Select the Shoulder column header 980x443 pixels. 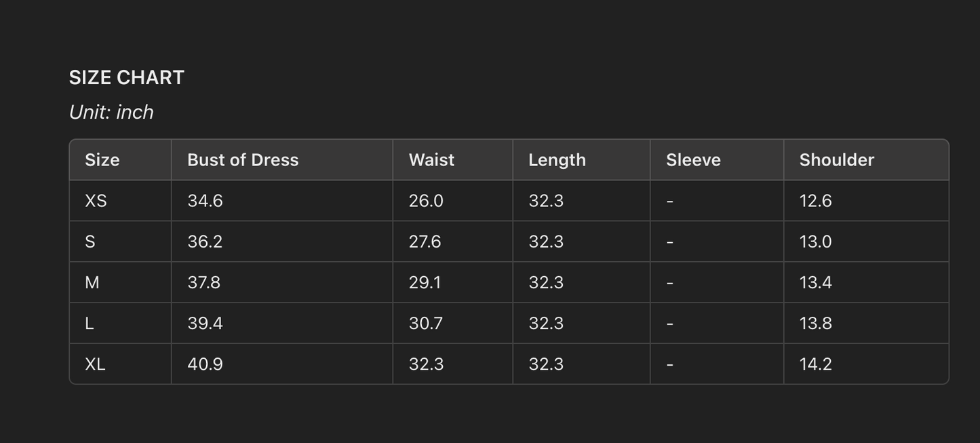coord(836,160)
